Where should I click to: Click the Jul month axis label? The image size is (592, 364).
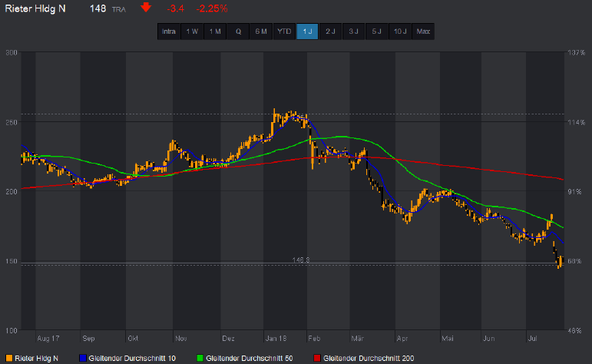(x=532, y=339)
